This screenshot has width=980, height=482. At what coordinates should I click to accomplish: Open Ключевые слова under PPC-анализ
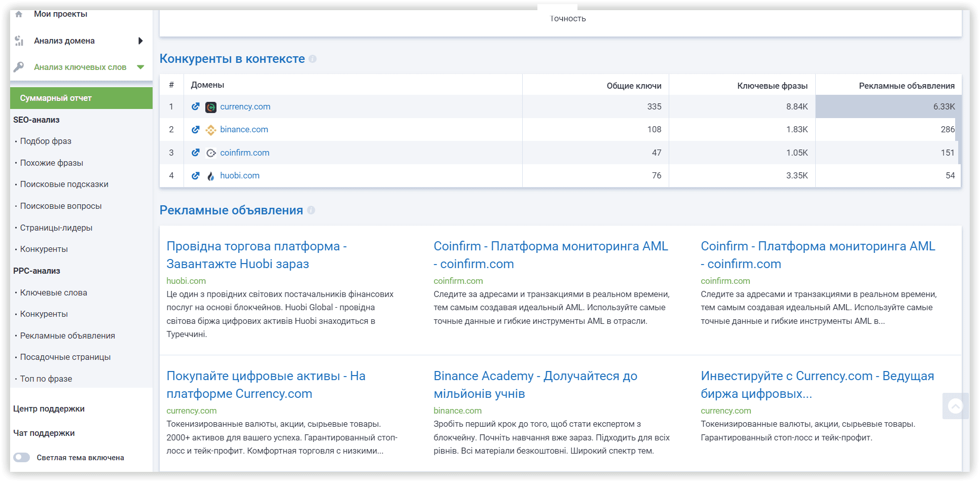point(54,292)
